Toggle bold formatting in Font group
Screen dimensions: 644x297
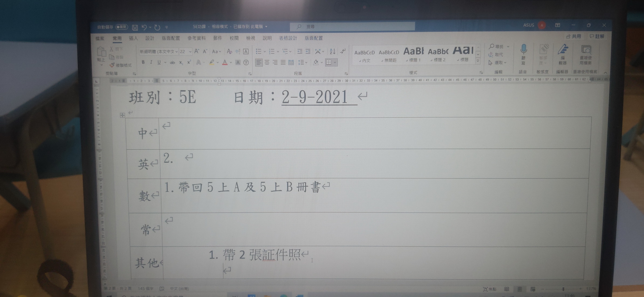coord(143,62)
